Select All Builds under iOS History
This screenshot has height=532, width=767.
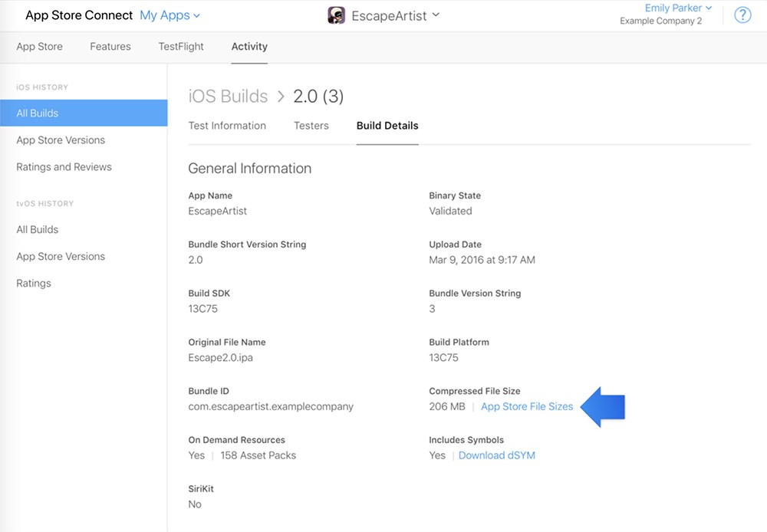(38, 113)
